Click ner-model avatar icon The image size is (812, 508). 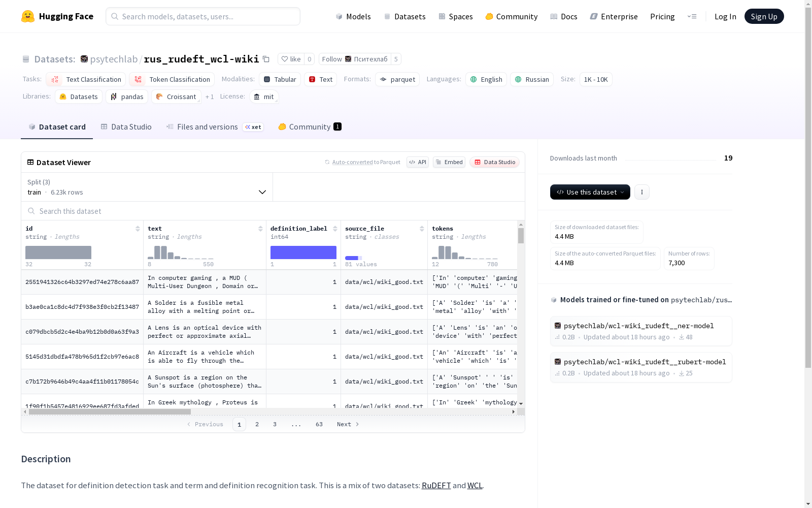[558, 326]
